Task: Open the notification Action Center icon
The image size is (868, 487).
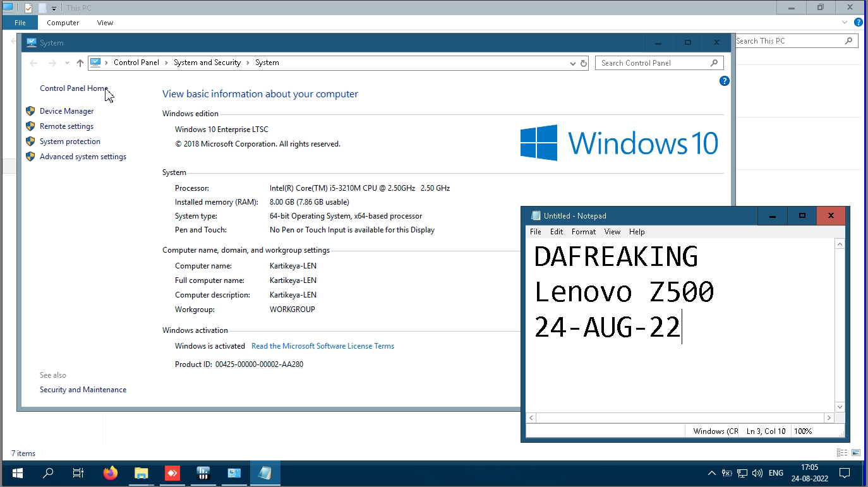Action: (x=844, y=473)
